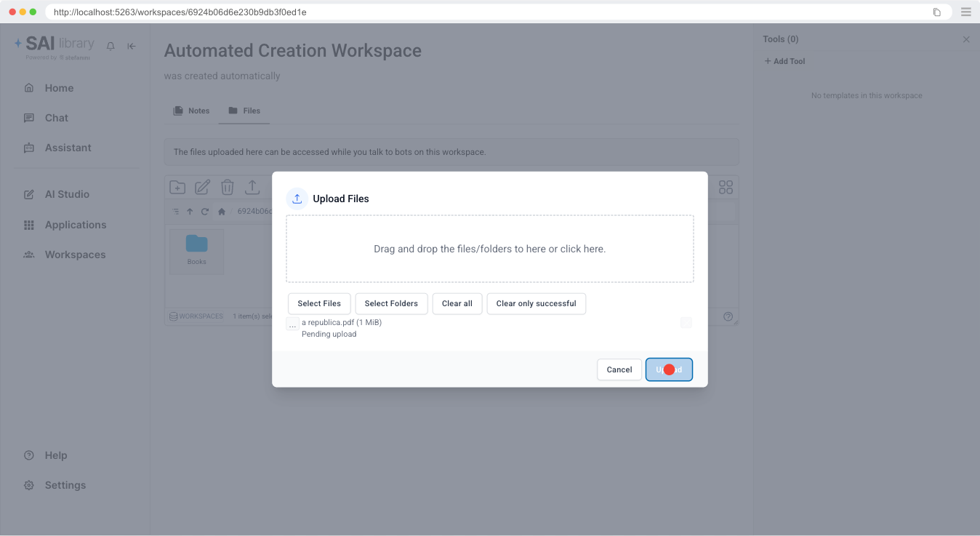Click the home icon in file path bar
The width and height of the screenshot is (980, 536).
click(x=222, y=212)
